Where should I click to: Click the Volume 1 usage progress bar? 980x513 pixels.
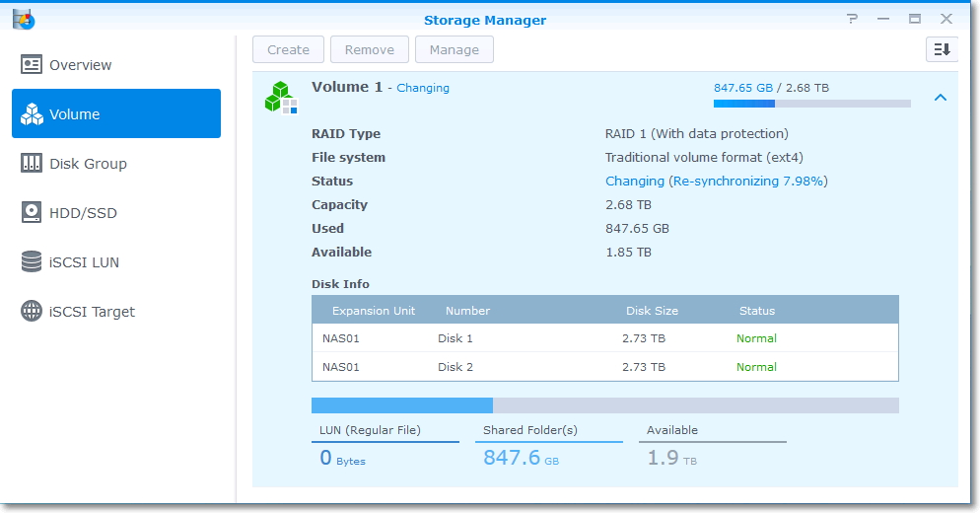pos(811,104)
